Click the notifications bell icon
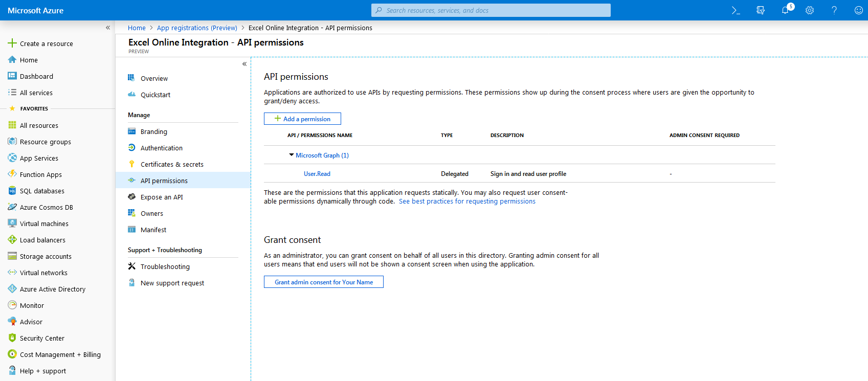The image size is (868, 381). (785, 10)
